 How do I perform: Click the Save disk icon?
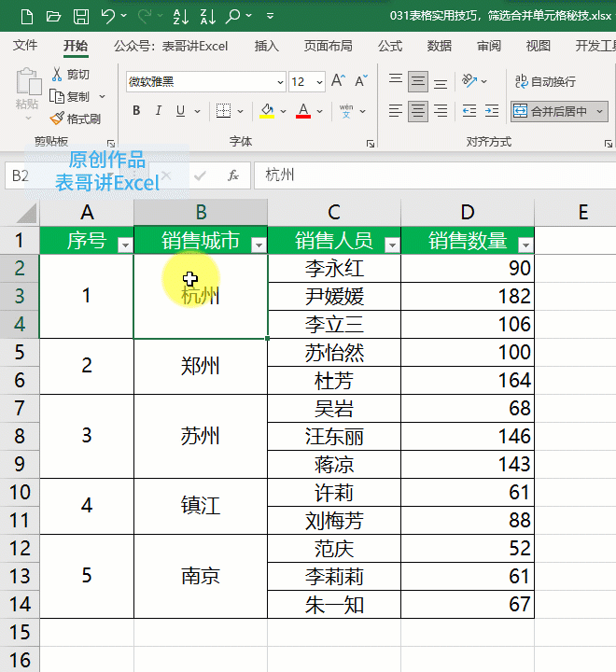tap(81, 16)
